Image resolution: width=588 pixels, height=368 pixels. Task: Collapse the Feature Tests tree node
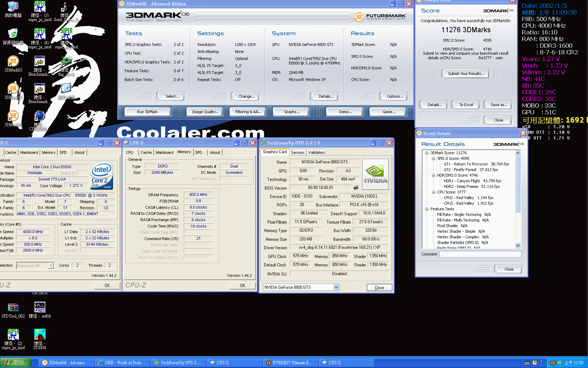point(427,209)
